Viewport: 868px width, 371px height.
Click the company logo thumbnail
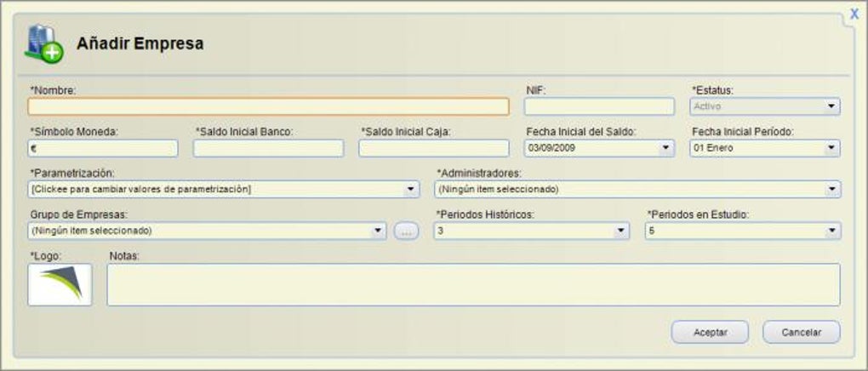60,285
